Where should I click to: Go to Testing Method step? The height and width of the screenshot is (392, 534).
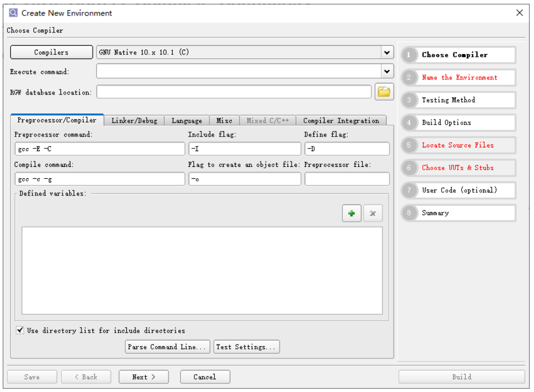pyautogui.click(x=458, y=100)
